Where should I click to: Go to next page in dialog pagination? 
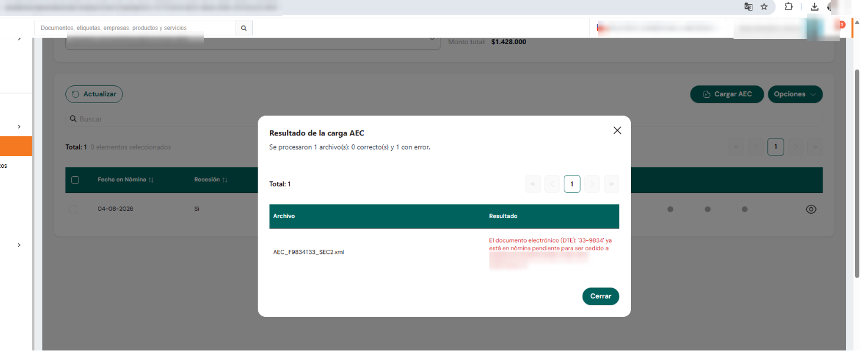591,184
